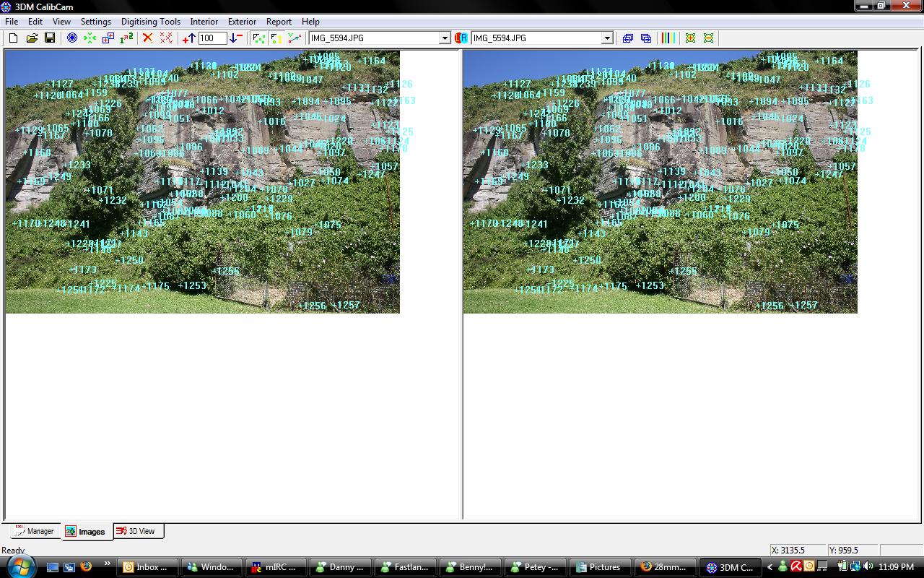Click the L/R left-right swap icon
This screenshot has width=924, height=578.
pos(461,38)
